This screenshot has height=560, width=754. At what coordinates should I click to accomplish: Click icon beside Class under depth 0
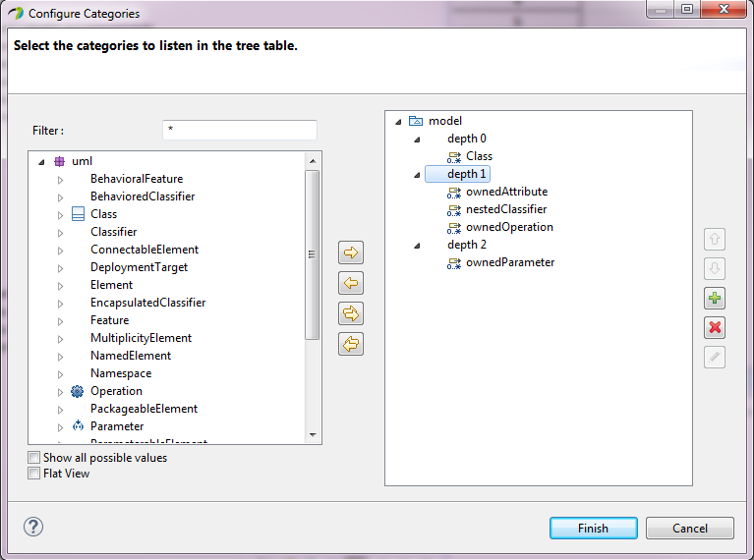pos(454,157)
